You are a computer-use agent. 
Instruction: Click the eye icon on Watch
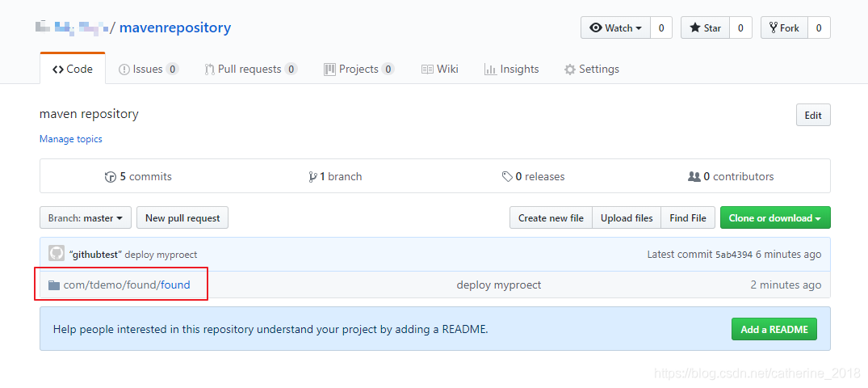(x=596, y=27)
